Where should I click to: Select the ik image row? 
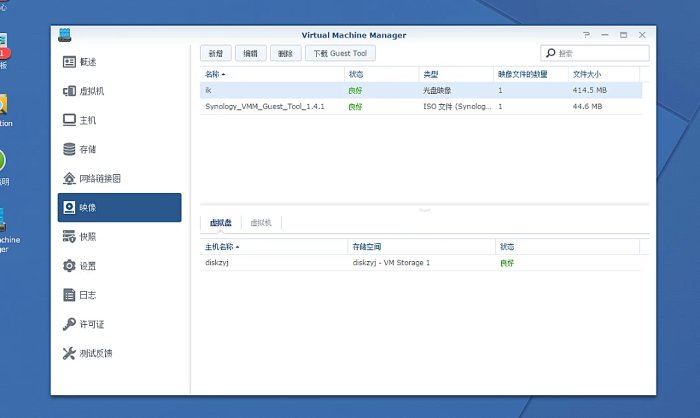[x=421, y=90]
